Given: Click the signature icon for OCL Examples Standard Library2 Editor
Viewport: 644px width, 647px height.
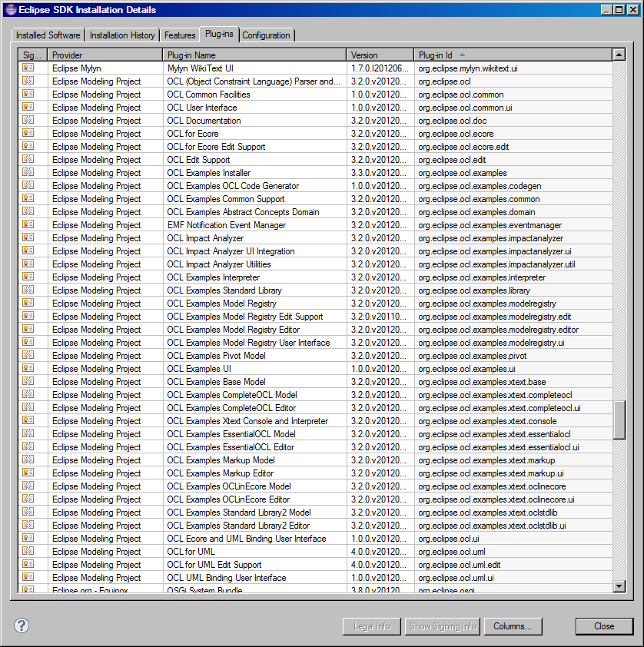Looking at the screenshot, I should coord(28,526).
